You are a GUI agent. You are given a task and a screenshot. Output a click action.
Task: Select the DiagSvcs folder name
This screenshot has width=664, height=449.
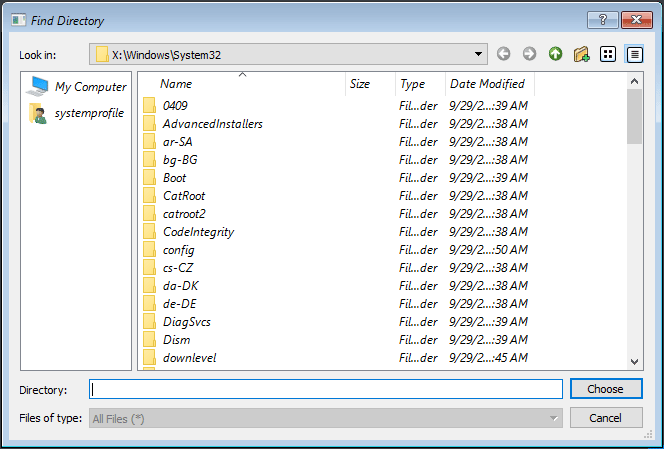[x=187, y=322]
